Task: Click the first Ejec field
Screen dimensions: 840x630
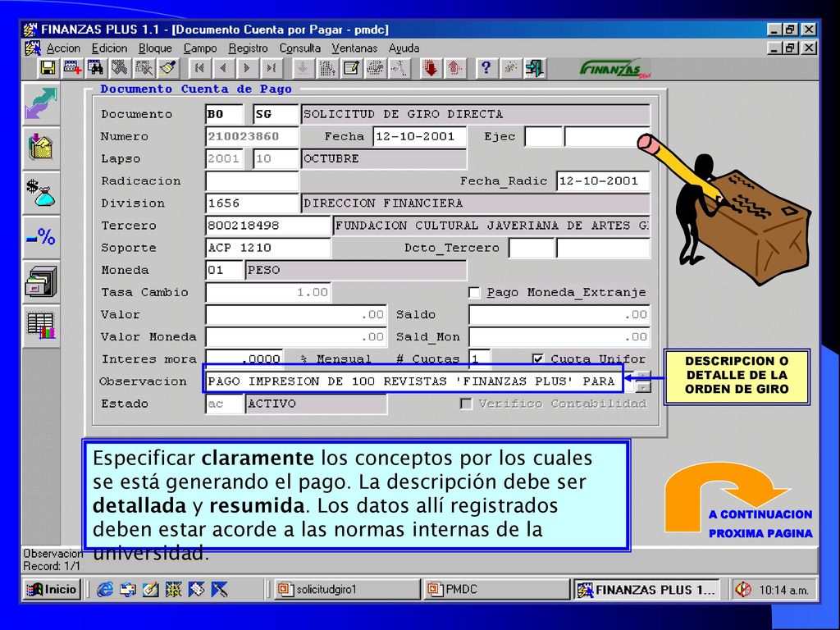Action: [543, 137]
